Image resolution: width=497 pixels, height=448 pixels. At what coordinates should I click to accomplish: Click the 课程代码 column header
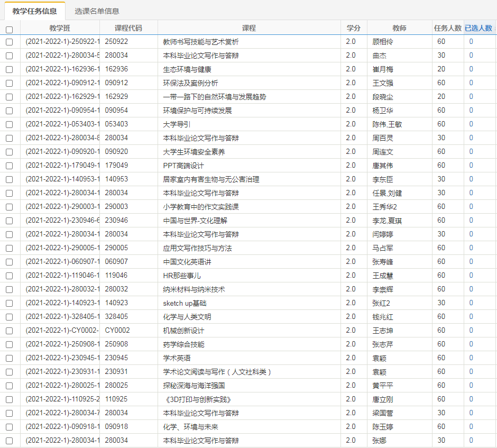128,28
